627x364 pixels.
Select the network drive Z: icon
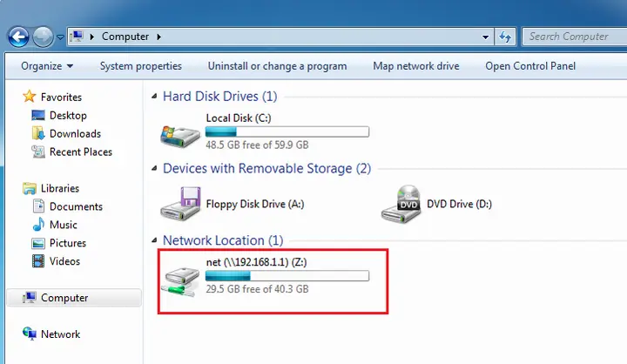(x=181, y=282)
